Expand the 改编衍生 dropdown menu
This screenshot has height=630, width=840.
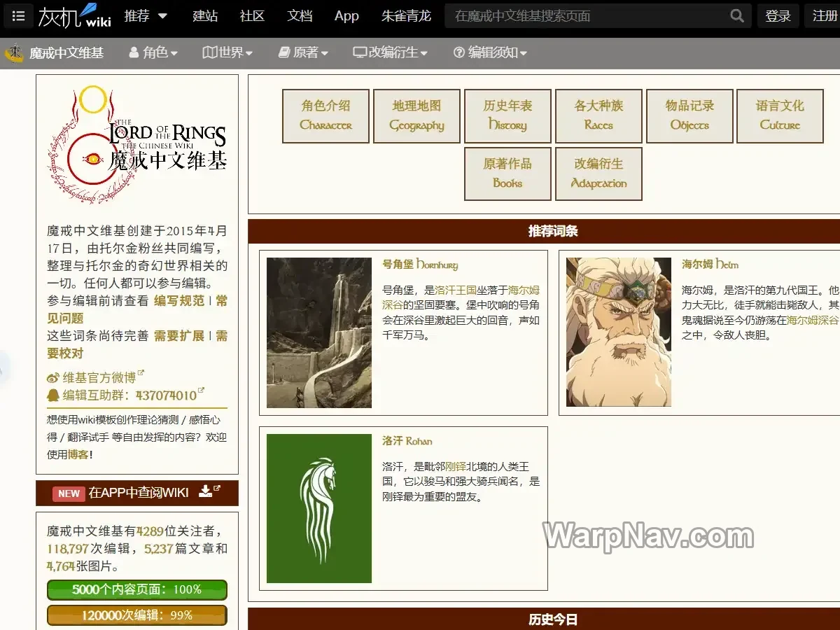pos(390,52)
